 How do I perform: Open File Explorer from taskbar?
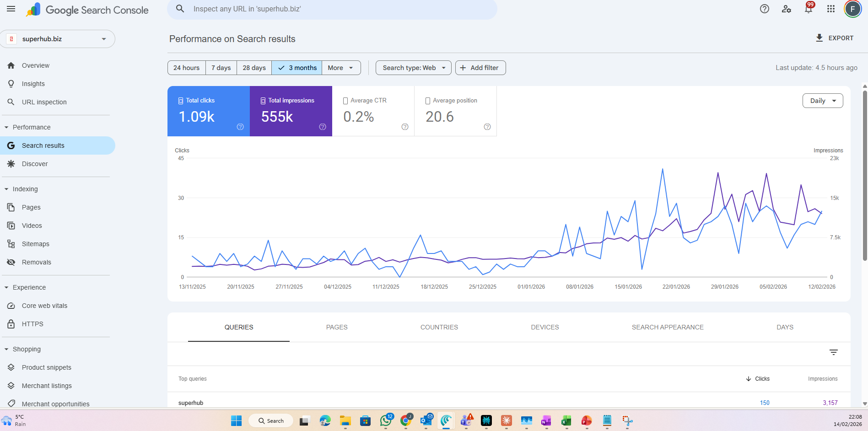(345, 420)
